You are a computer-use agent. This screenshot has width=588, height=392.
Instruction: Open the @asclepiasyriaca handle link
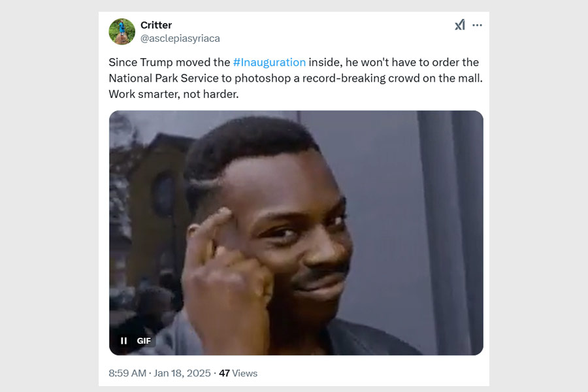[x=180, y=39]
